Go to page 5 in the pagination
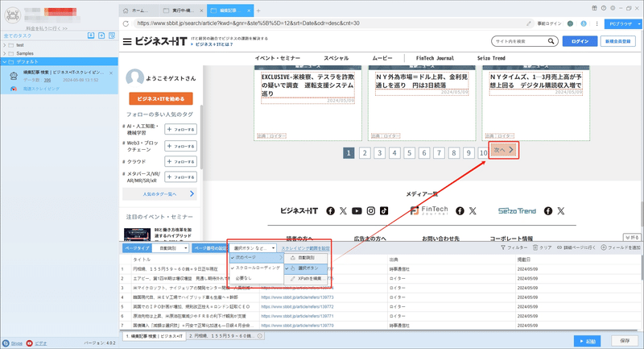 [409, 153]
